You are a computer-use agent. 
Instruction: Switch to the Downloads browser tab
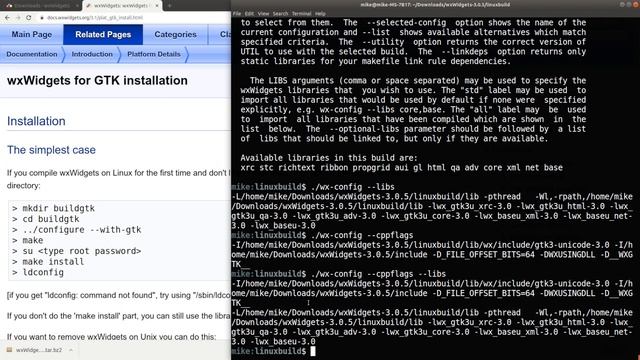click(41, 6)
